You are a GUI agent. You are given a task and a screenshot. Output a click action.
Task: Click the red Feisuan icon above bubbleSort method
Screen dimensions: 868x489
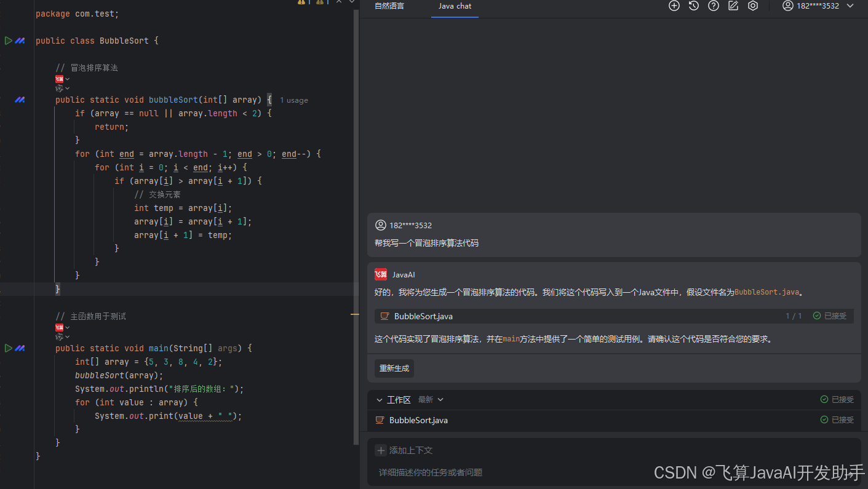click(x=59, y=79)
